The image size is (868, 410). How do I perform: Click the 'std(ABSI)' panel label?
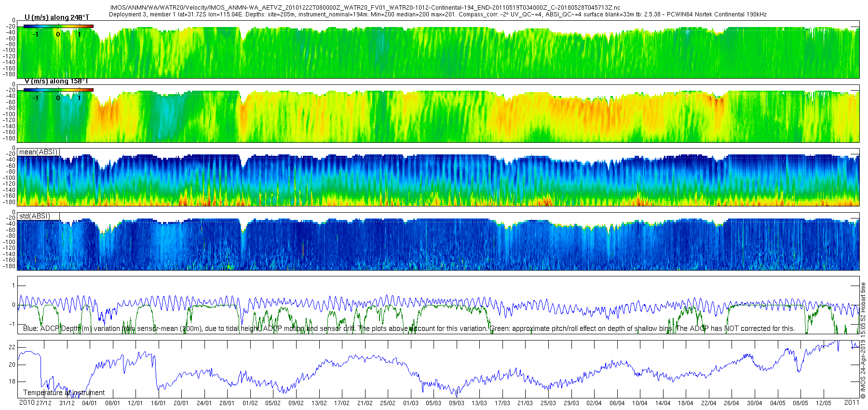point(35,216)
